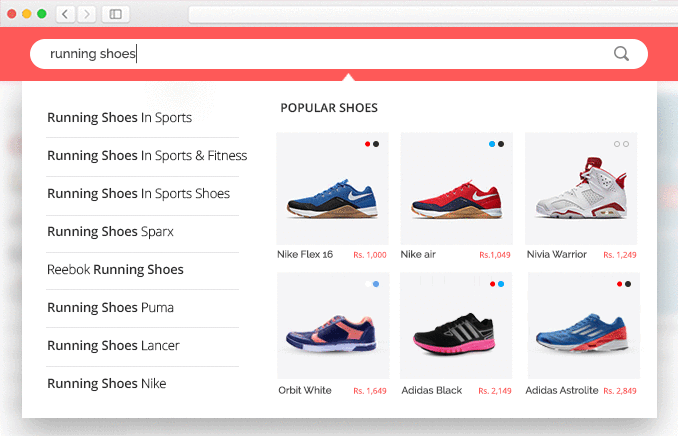678x436 pixels.
Task: Select the Running Shoes Puma suggestion
Action: (x=110, y=308)
